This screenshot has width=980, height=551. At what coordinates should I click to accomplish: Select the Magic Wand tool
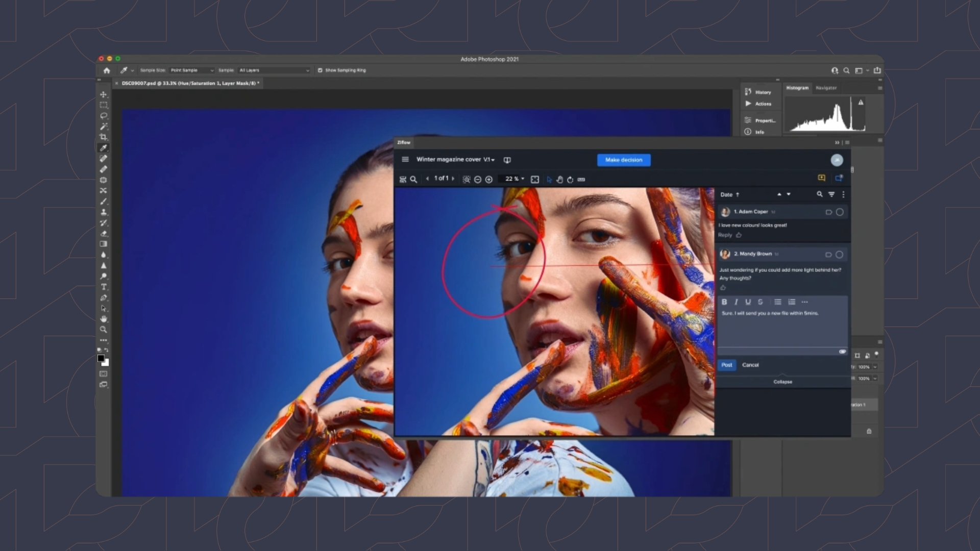[104, 127]
